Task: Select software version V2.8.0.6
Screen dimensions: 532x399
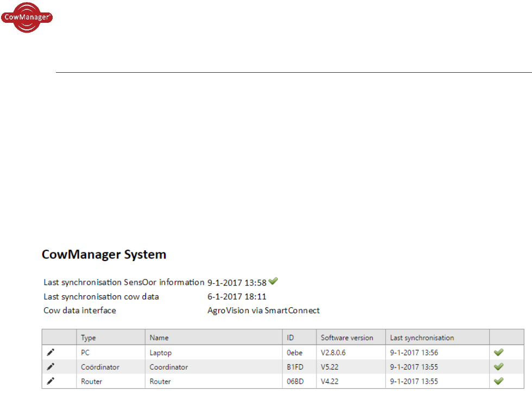Action: click(333, 352)
